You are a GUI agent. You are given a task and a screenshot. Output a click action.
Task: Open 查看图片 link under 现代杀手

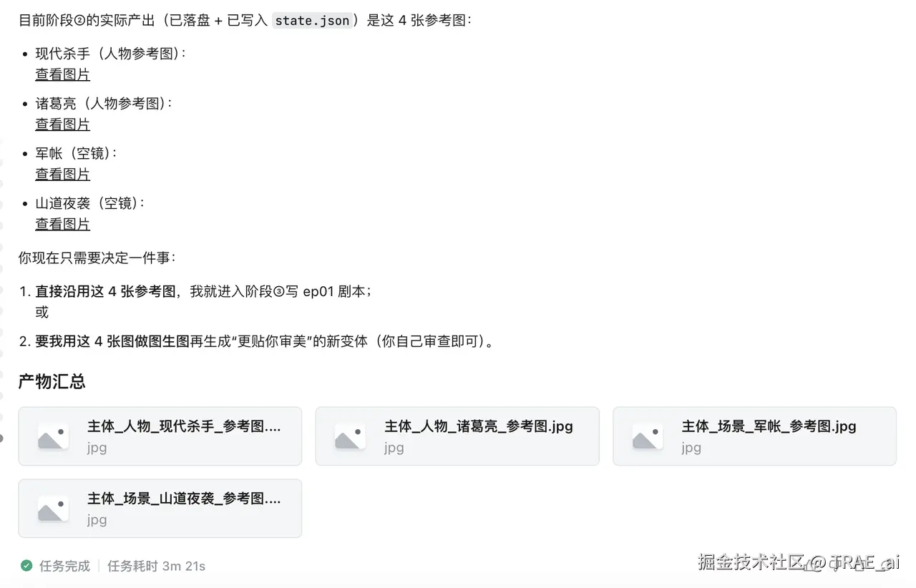coord(63,74)
